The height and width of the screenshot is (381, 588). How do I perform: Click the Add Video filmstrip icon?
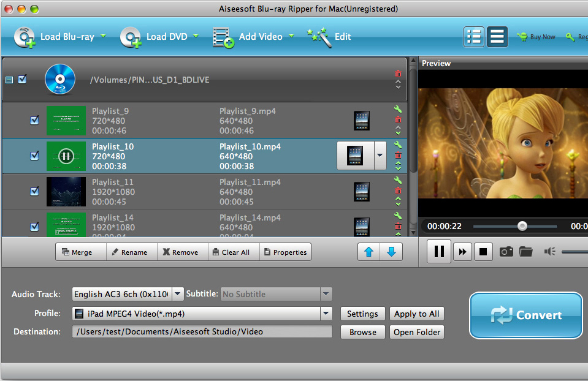click(224, 37)
